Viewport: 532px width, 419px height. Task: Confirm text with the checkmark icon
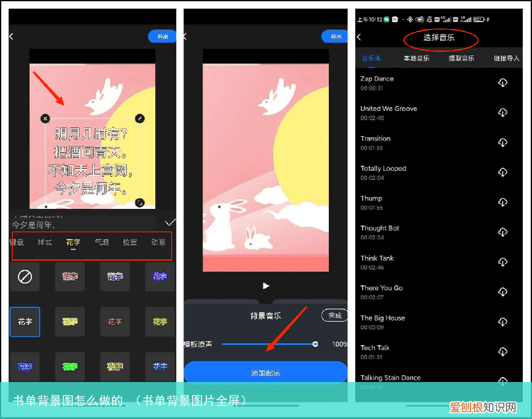tap(170, 222)
